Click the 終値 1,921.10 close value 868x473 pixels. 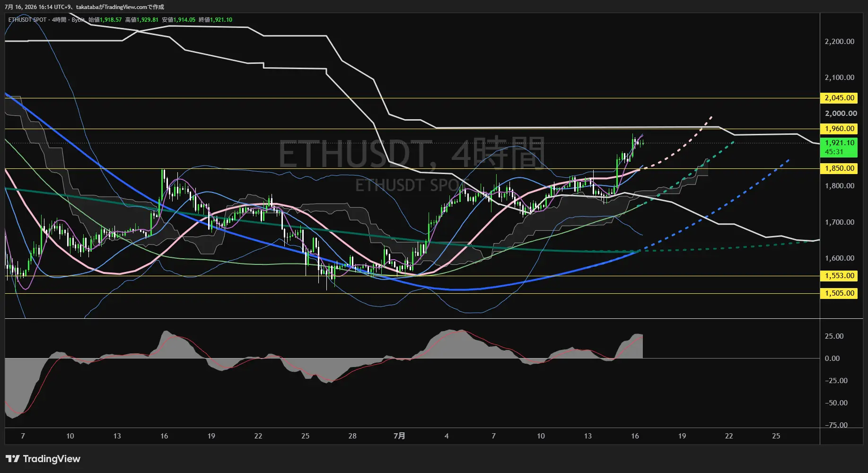click(x=215, y=20)
